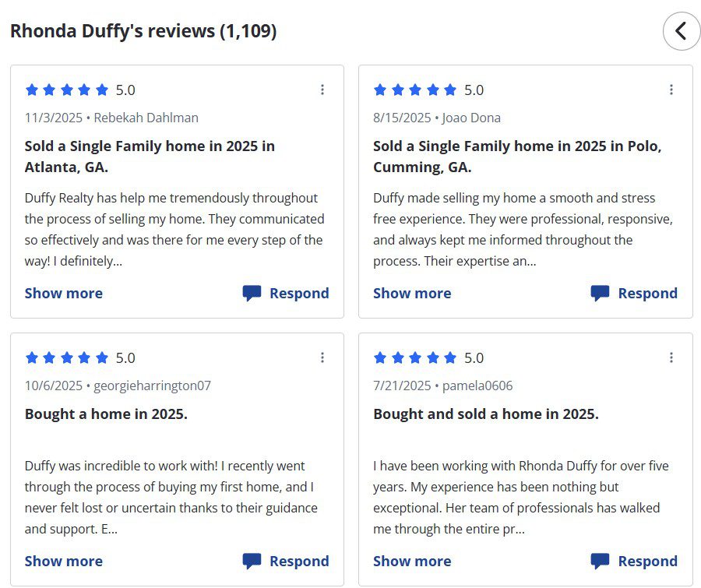This screenshot has height=588, width=701.
Task: Open the three-dot menu on Joao Dona's review
Action: point(671,90)
